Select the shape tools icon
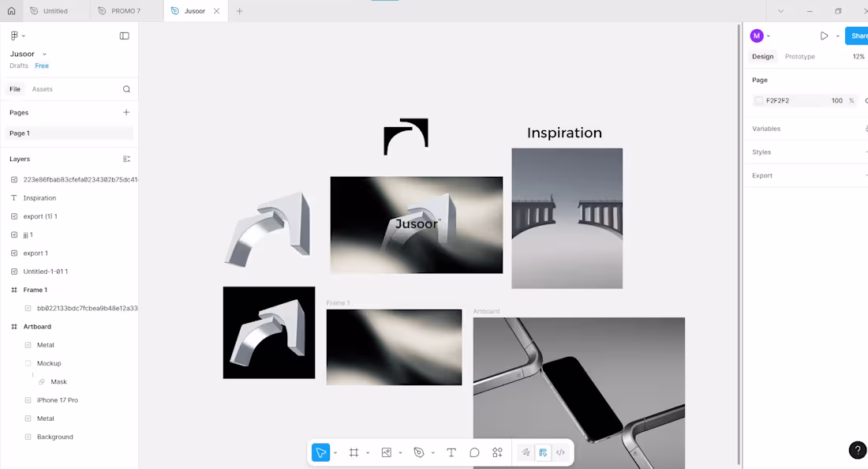The width and height of the screenshot is (868, 469). coord(419,452)
